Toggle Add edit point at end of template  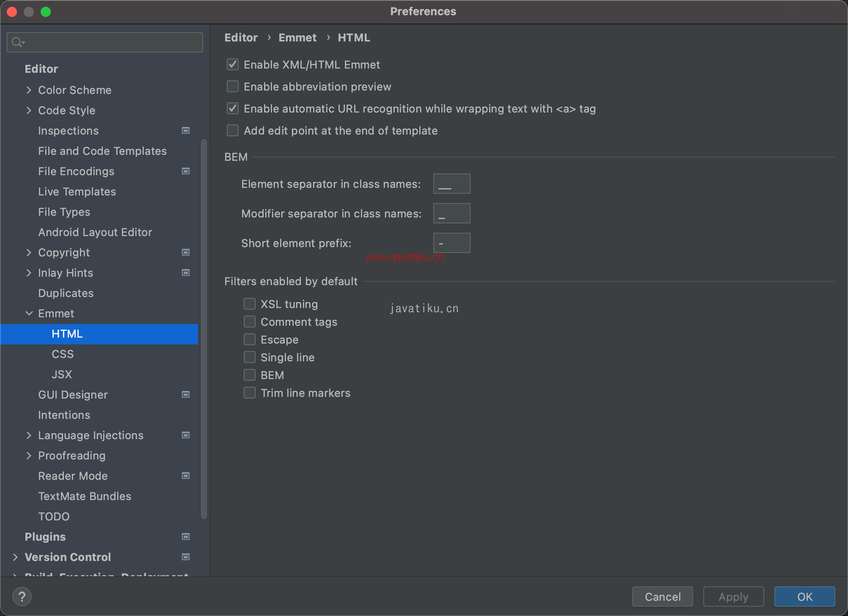233,131
